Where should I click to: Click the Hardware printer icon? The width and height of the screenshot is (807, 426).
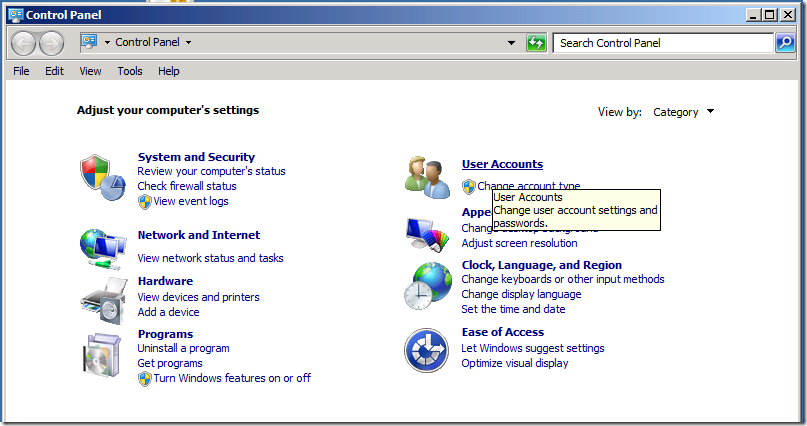[104, 301]
